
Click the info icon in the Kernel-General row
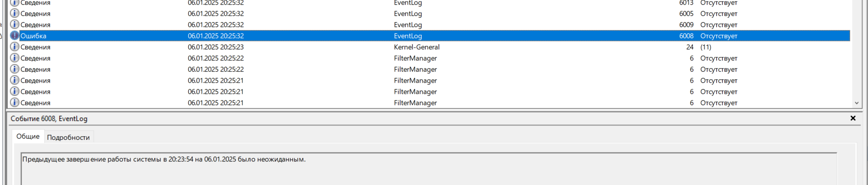click(15, 47)
